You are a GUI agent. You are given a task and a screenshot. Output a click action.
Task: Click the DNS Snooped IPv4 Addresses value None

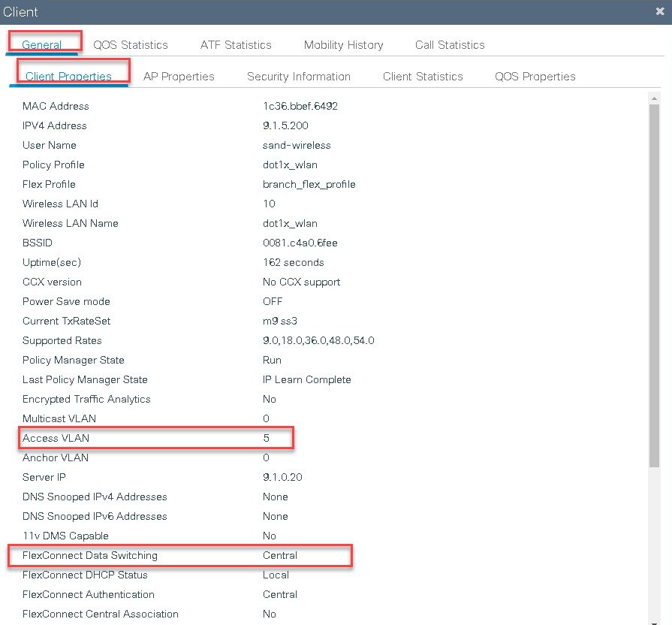pyautogui.click(x=275, y=497)
